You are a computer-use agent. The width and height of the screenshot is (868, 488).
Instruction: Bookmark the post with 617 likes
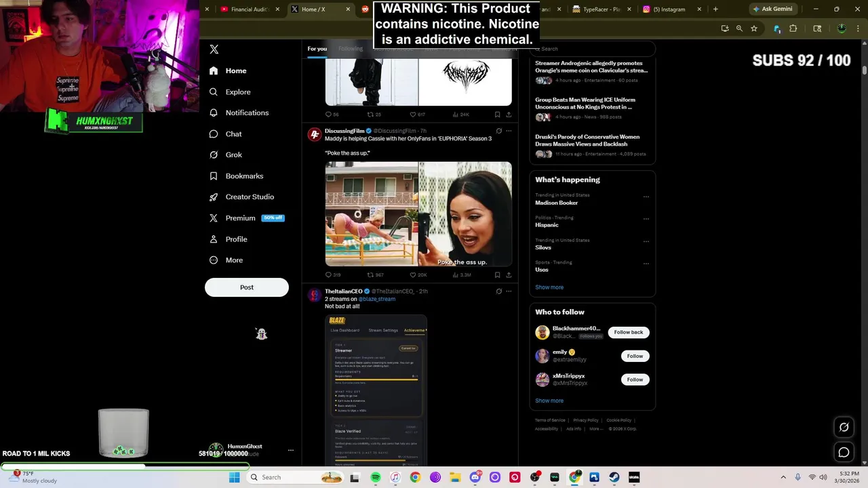497,115
